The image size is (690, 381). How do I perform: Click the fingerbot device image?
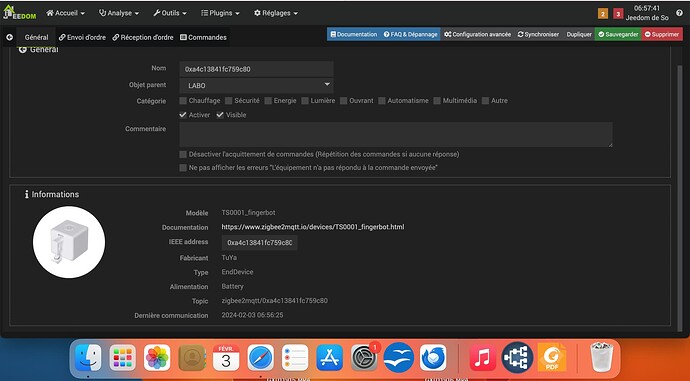[x=69, y=242]
